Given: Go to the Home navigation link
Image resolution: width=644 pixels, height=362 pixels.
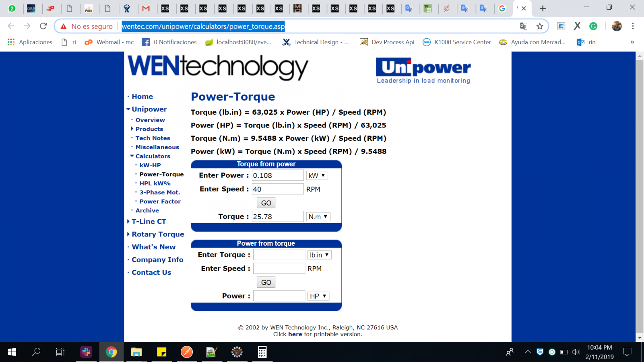Looking at the screenshot, I should pyautogui.click(x=142, y=97).
